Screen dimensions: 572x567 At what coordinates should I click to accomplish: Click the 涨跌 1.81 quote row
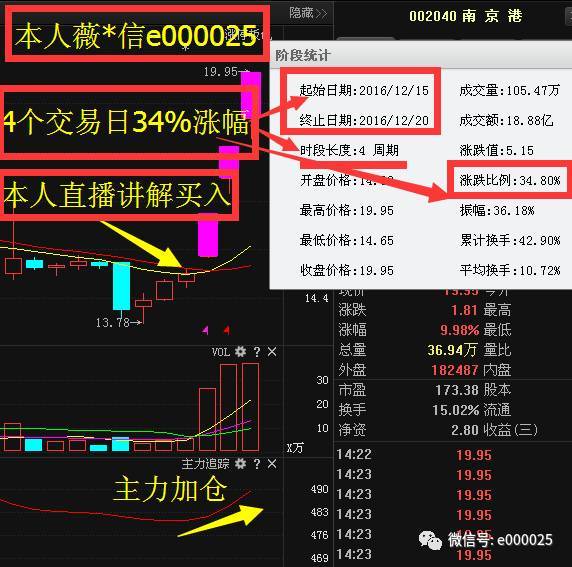(408, 310)
